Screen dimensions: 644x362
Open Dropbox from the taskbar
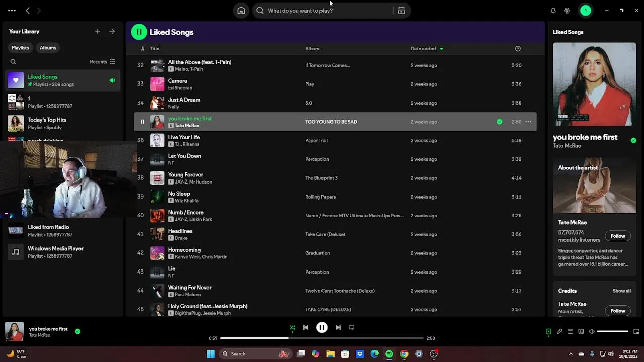360,354
